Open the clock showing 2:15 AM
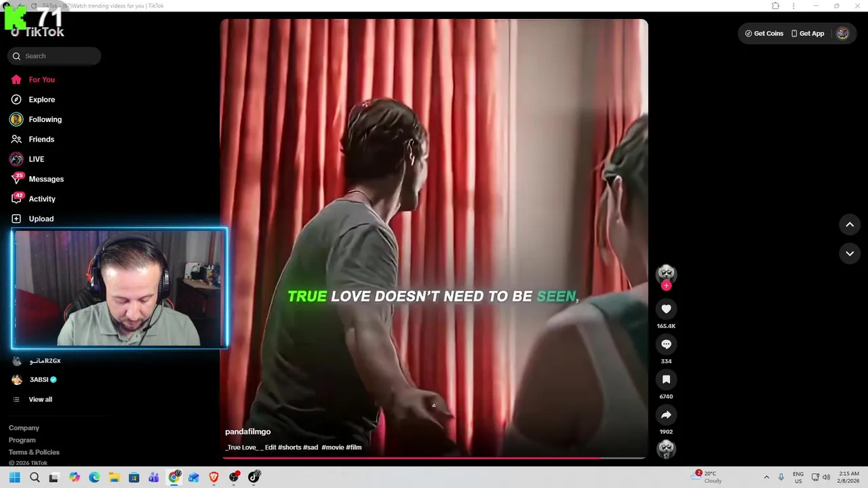The width and height of the screenshot is (868, 488). click(x=849, y=477)
